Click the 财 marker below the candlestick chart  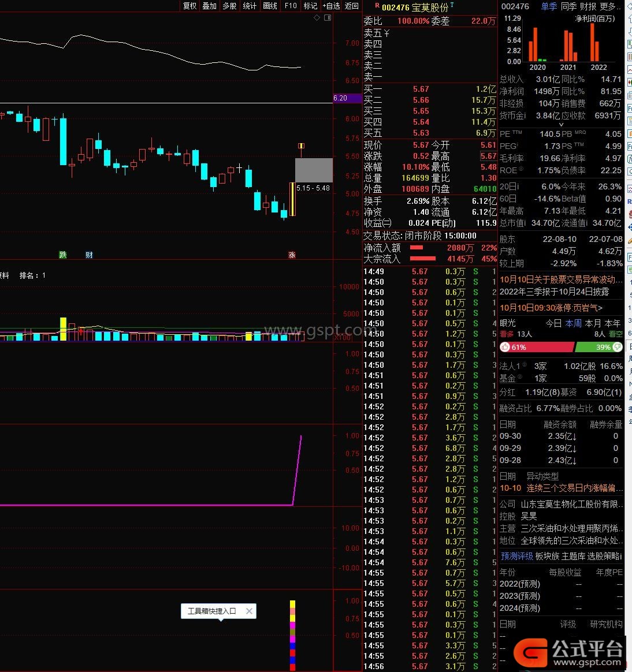click(89, 255)
